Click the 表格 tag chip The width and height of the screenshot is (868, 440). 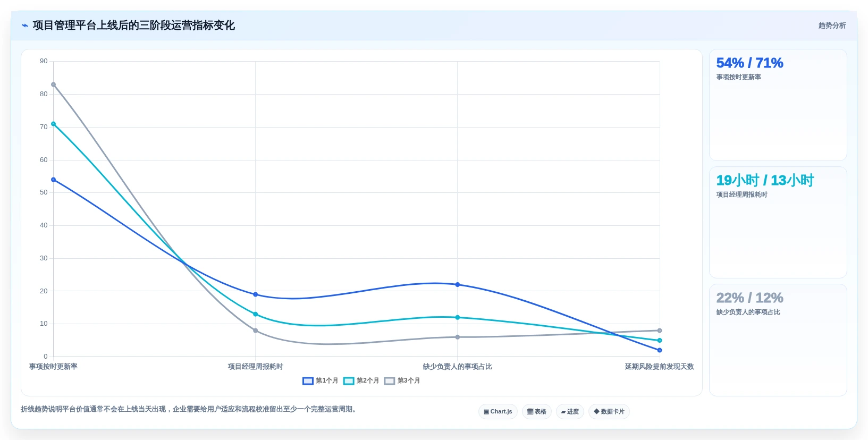[537, 412]
